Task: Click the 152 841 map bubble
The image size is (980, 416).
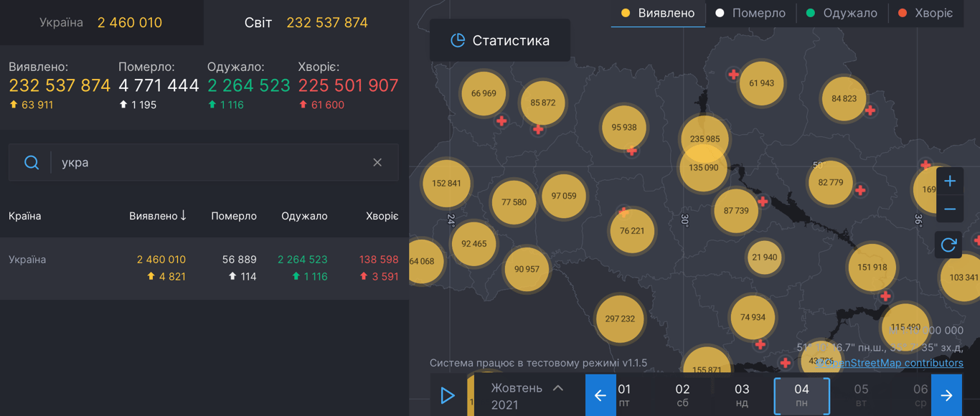Action: (x=446, y=183)
